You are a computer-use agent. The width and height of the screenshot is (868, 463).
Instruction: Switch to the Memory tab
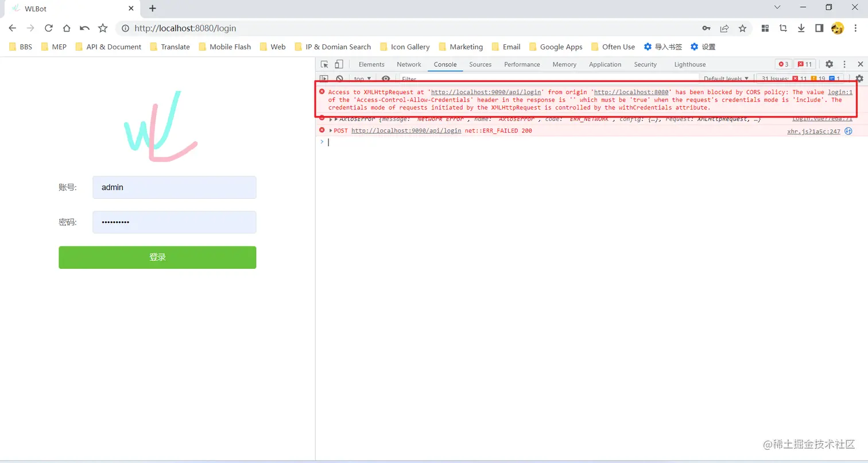tap(564, 64)
